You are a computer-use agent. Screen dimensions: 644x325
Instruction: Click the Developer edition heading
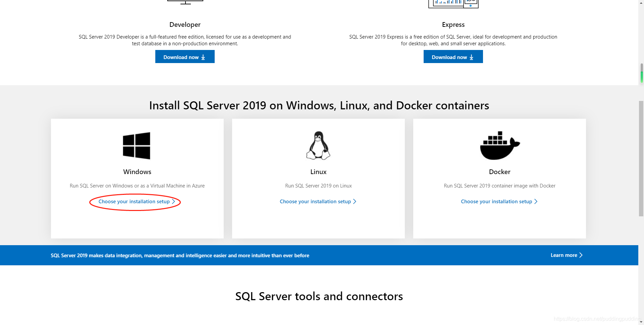185,24
